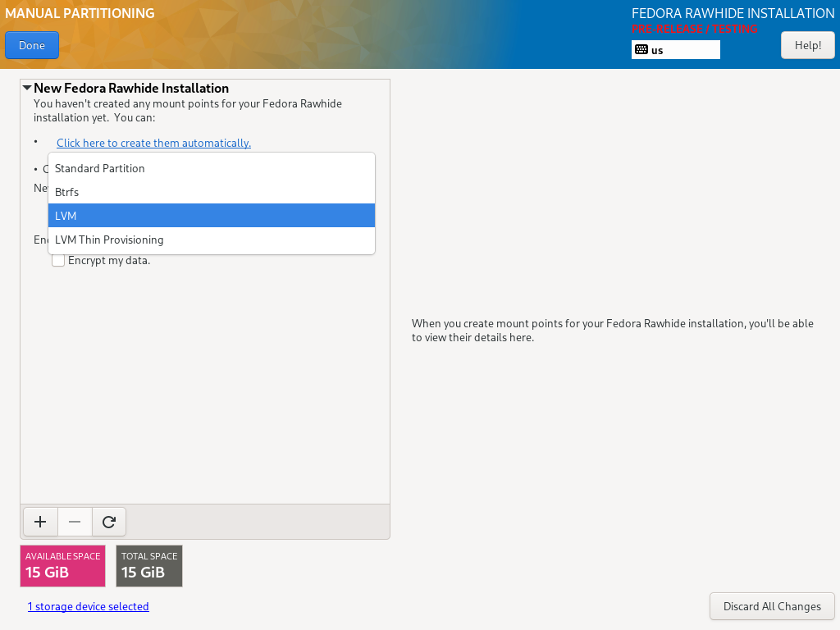Pick LVM Thin Provisioning scheme
The image size is (840, 630).
coord(212,240)
